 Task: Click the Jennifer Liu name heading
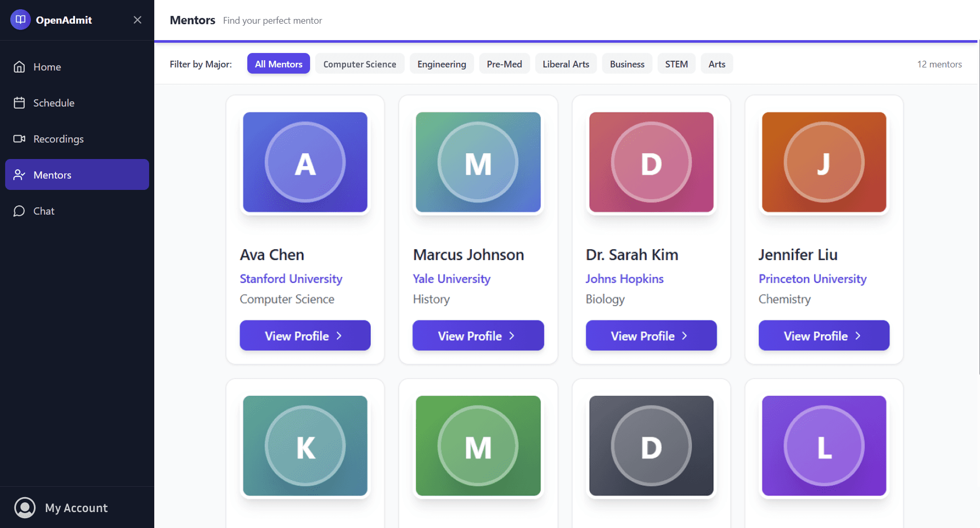(798, 255)
